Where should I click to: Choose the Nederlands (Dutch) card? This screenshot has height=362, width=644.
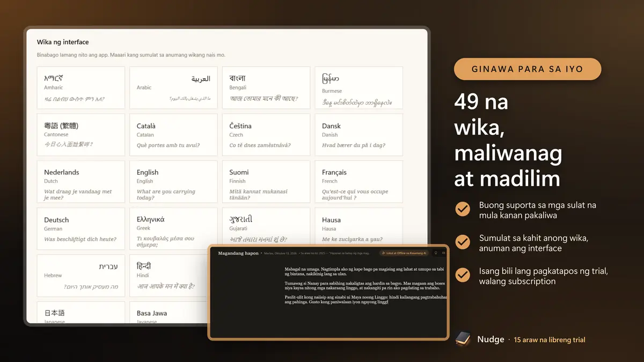(x=81, y=182)
